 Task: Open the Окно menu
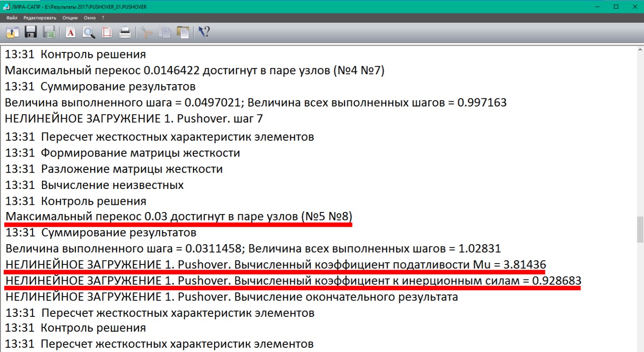(x=89, y=18)
